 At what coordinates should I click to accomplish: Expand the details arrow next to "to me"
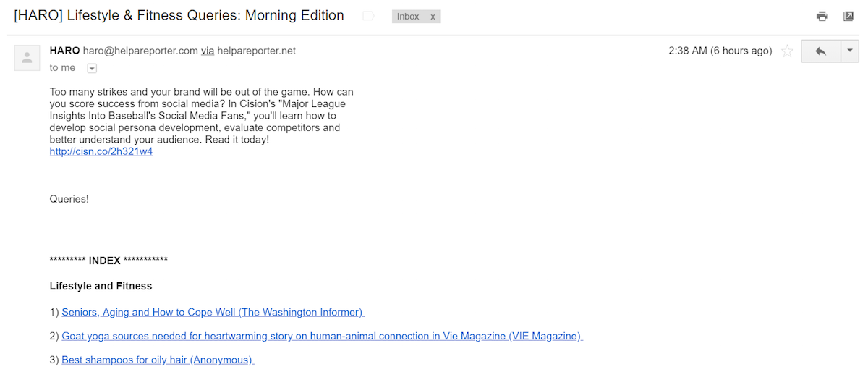coord(92,68)
